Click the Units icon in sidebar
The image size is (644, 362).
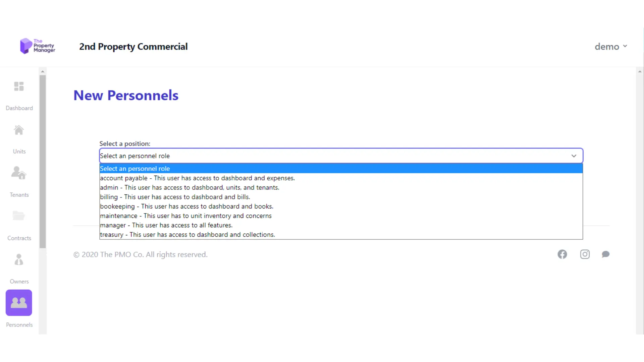[x=19, y=130]
